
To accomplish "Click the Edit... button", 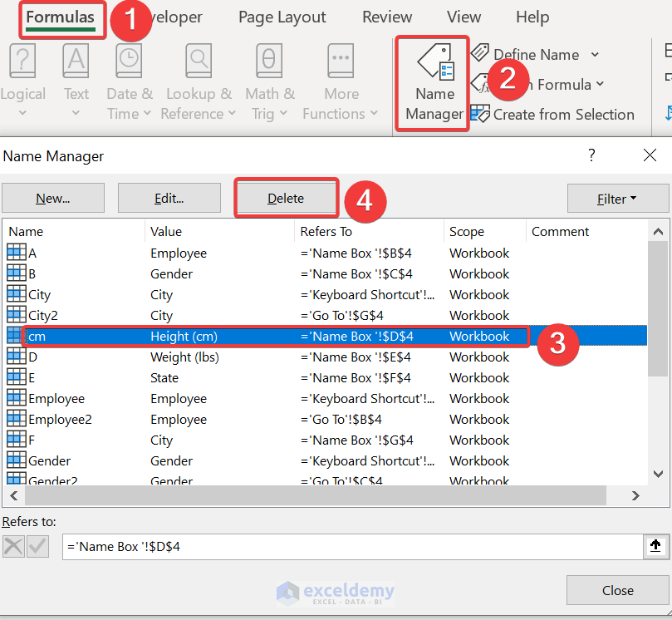I will 169,198.
